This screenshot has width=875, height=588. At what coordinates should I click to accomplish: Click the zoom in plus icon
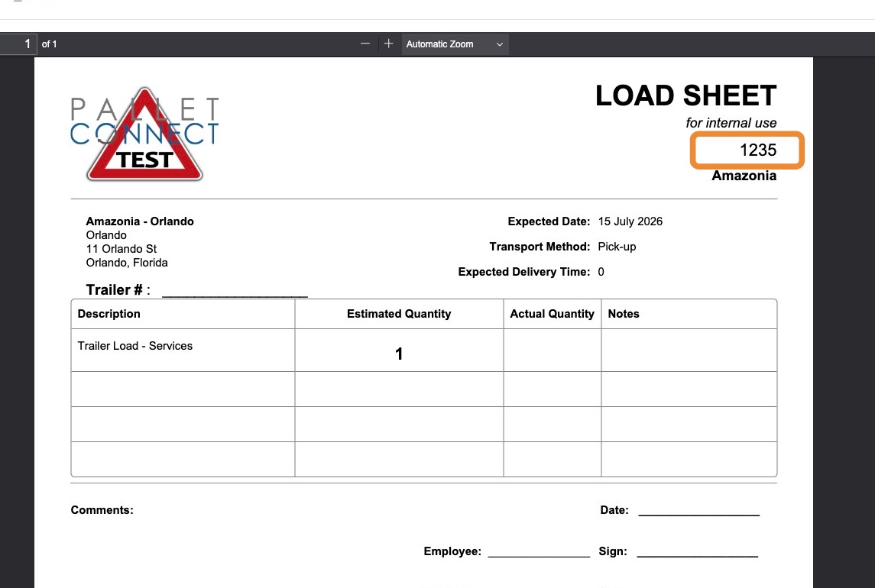point(389,44)
